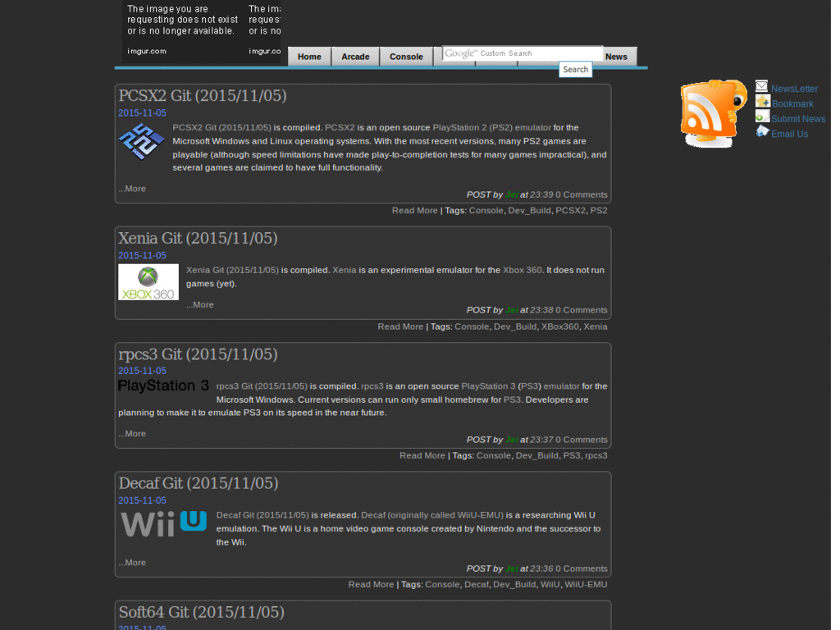Open the rpcs3 Git (2015/11/05) post title
840x630 pixels.
click(x=198, y=354)
